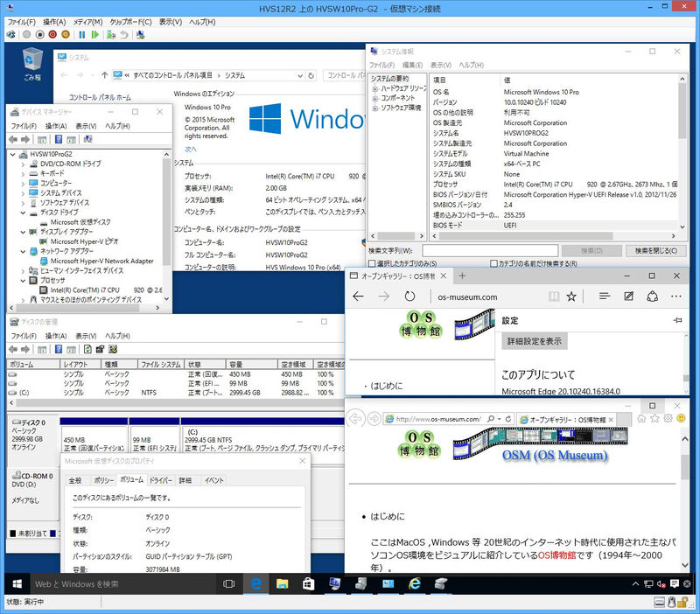Image resolution: width=700 pixels, height=614 pixels.
Task: Expand the hardware resources node in System Information
Action: coord(375,89)
